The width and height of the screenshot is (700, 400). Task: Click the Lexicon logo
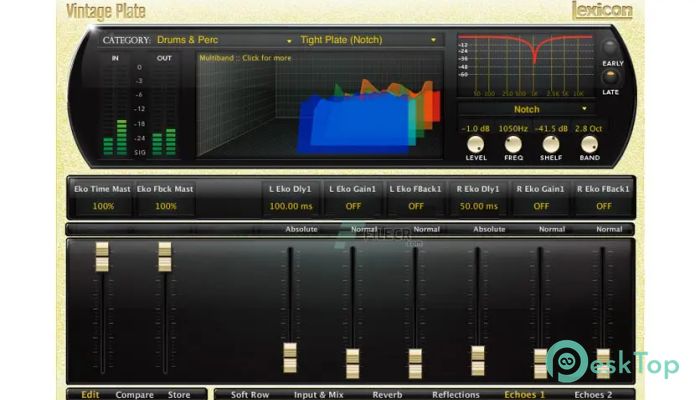tap(602, 10)
